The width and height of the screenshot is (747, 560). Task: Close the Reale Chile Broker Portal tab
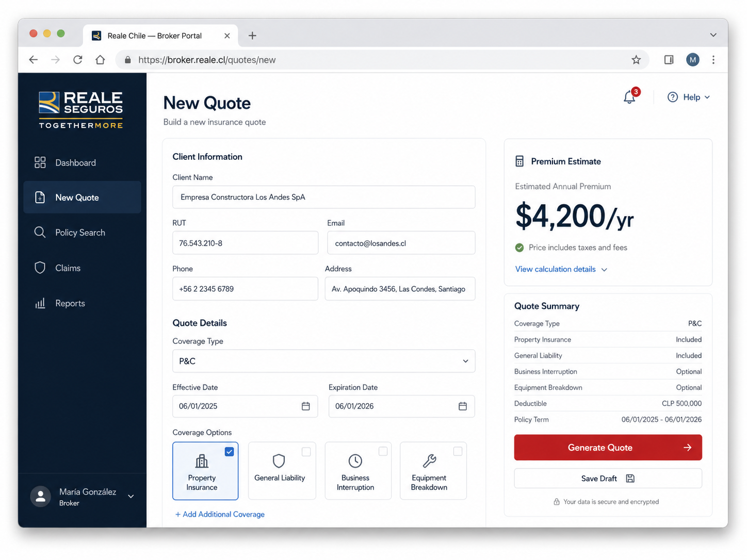coord(227,36)
